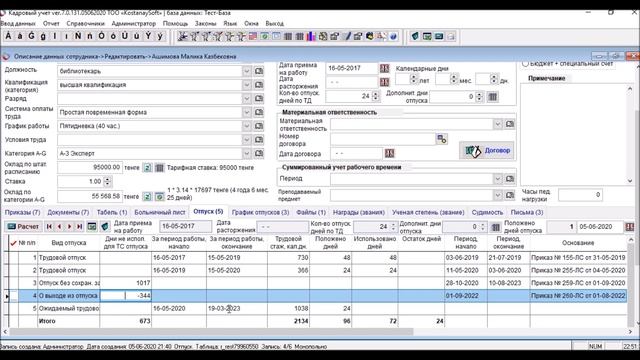Image resolution: width=640 pixels, height=360 pixels.
Task: Open calendar picker for Дата договора
Action: click(389, 153)
